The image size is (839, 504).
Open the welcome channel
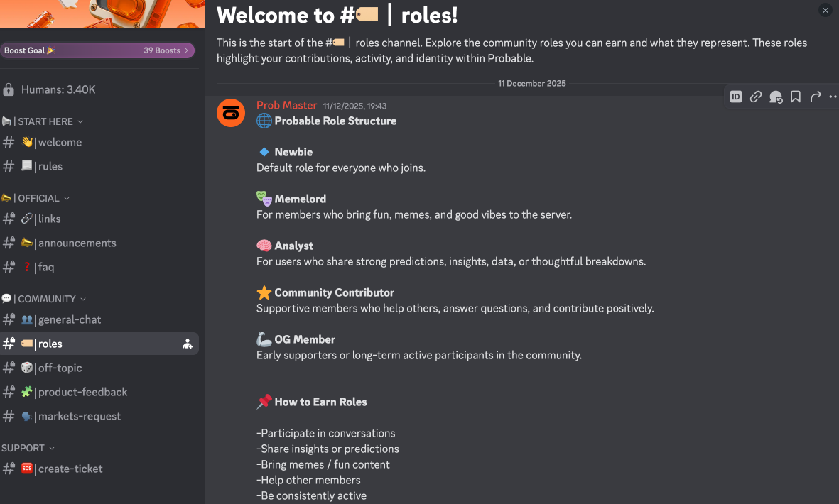(60, 143)
